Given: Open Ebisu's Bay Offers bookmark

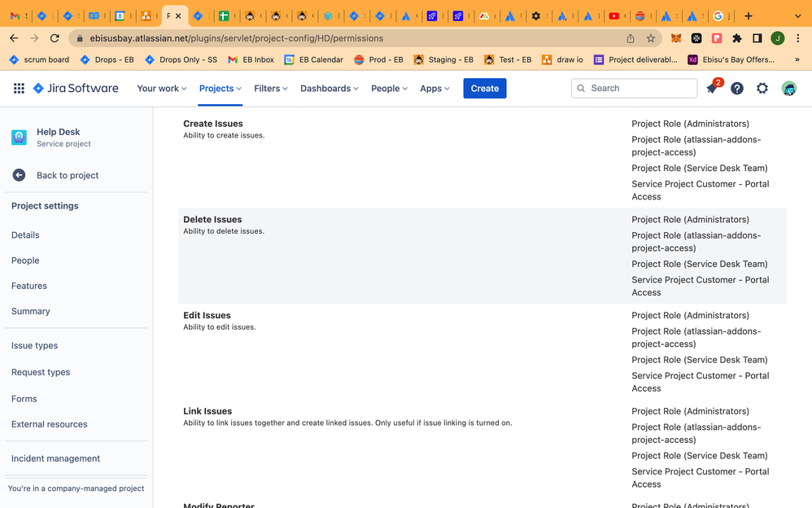Looking at the screenshot, I should click(731, 59).
